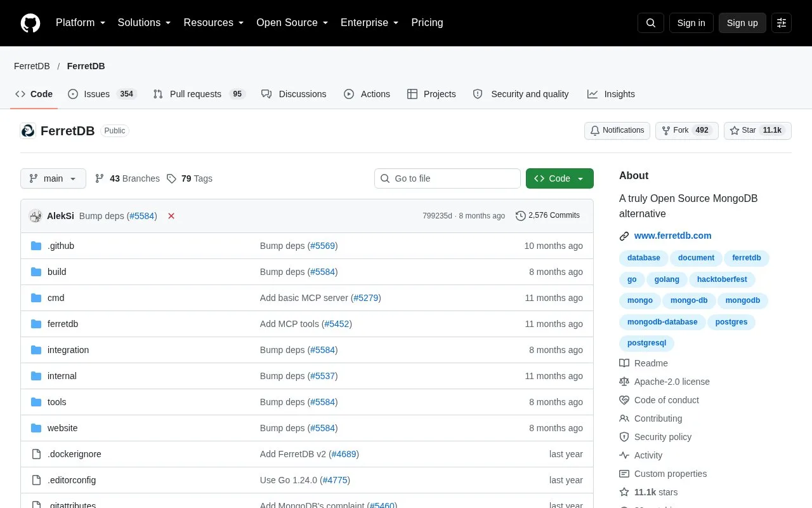
Task: Expand the Solutions menu
Action: (145, 23)
